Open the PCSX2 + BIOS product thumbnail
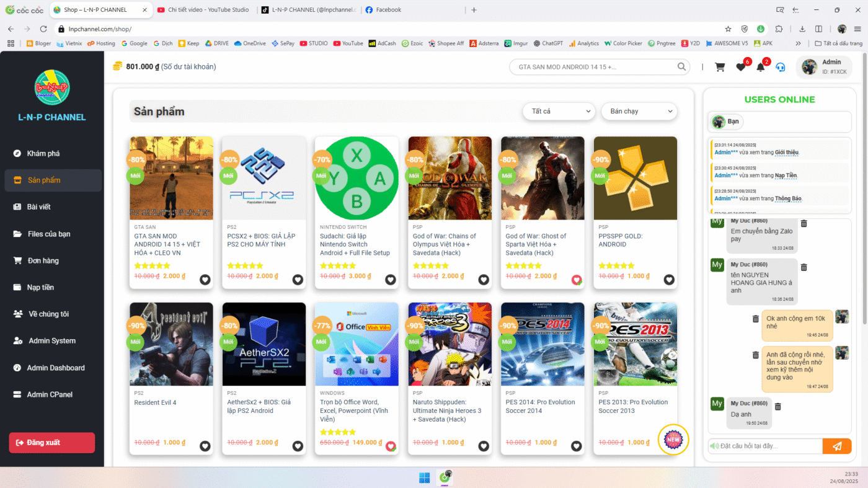The height and width of the screenshot is (488, 868). coord(264,178)
